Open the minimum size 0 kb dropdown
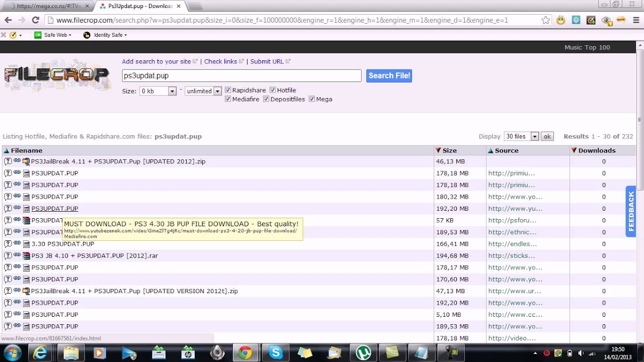 pos(158,91)
